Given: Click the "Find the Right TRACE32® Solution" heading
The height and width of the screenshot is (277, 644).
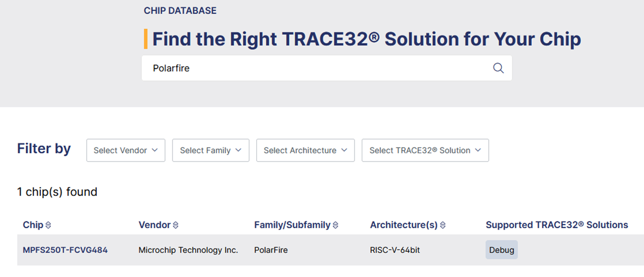Looking at the screenshot, I should pos(366,39).
